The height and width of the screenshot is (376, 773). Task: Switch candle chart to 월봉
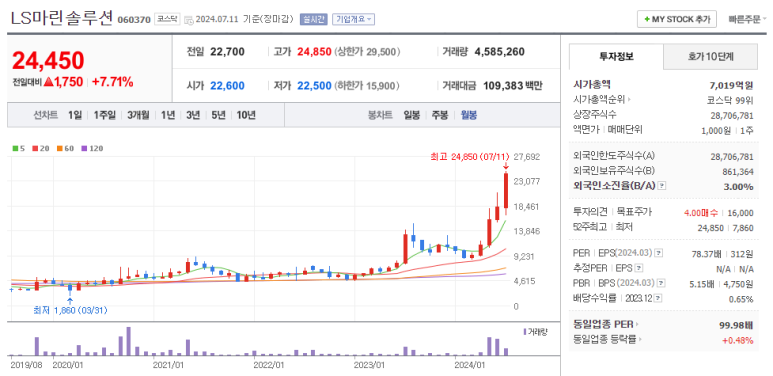(x=469, y=115)
